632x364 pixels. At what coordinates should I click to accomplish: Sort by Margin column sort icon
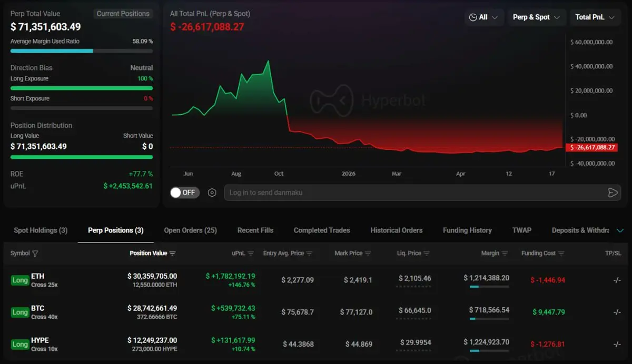[505, 254]
